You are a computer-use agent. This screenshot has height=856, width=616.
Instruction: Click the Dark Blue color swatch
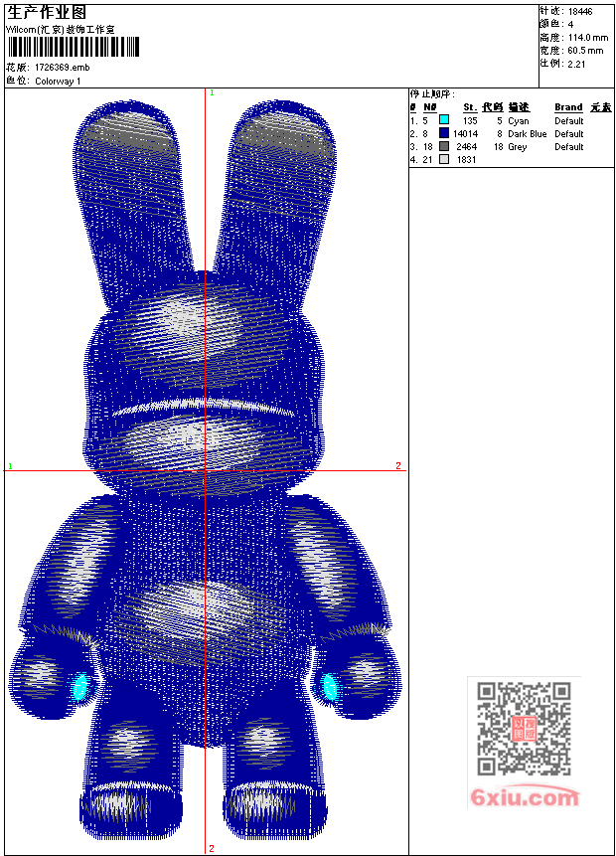click(x=444, y=133)
